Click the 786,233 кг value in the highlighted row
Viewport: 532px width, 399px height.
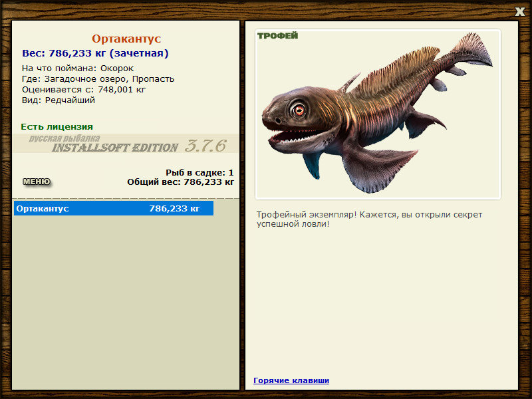tap(174, 208)
